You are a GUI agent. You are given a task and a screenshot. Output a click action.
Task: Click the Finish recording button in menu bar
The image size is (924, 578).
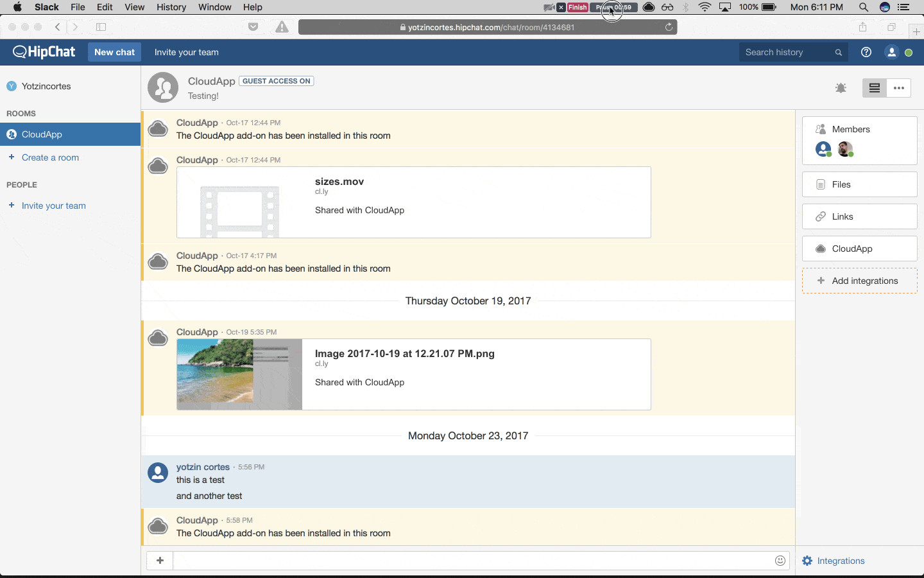pyautogui.click(x=577, y=7)
